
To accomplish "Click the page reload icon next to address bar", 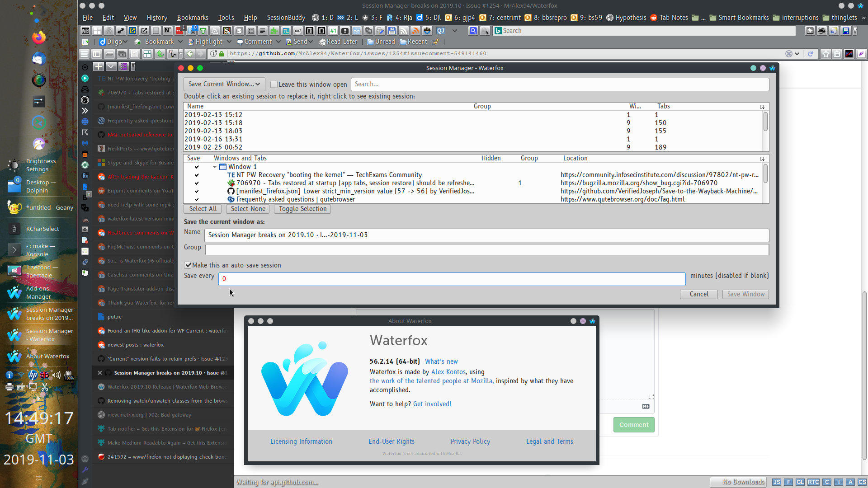I will point(809,53).
